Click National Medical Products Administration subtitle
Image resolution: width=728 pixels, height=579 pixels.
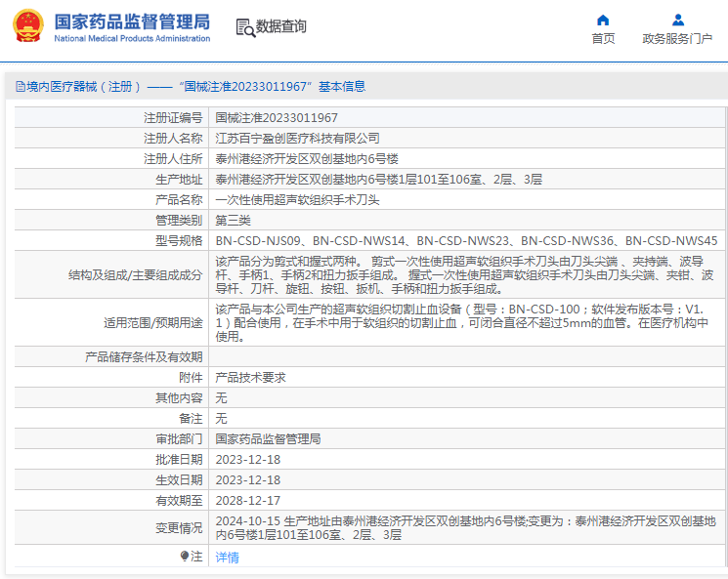pos(132,38)
